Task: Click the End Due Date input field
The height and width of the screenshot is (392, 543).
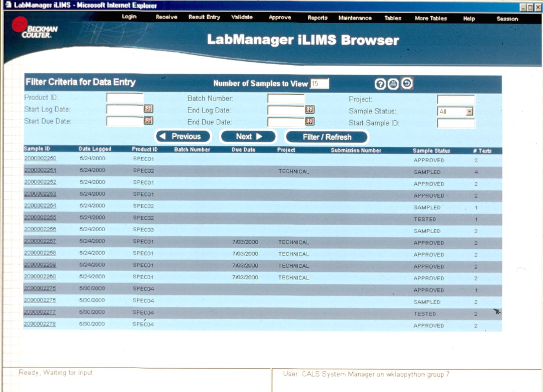Action: pyautogui.click(x=286, y=122)
